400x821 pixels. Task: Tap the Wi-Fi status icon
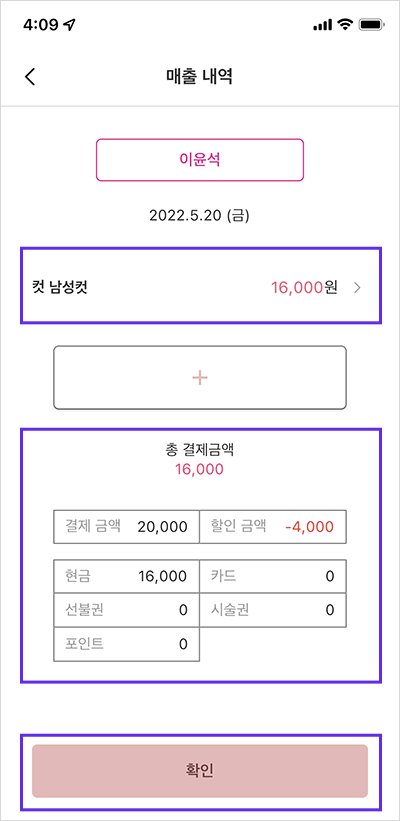(x=345, y=25)
